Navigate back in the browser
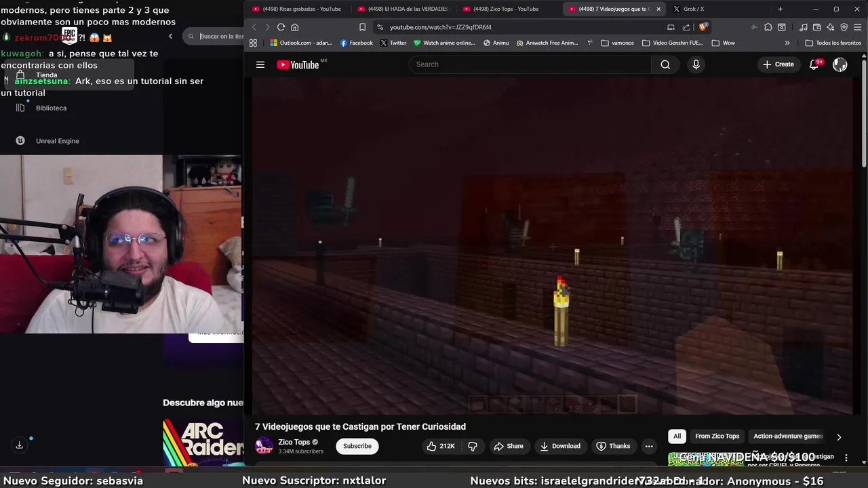 [x=254, y=27]
